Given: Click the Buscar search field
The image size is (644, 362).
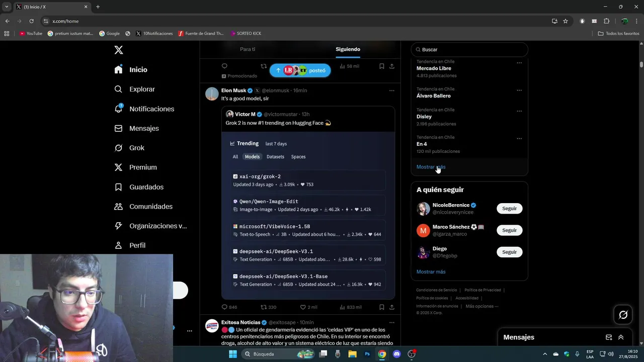Looking at the screenshot, I should (469, 50).
